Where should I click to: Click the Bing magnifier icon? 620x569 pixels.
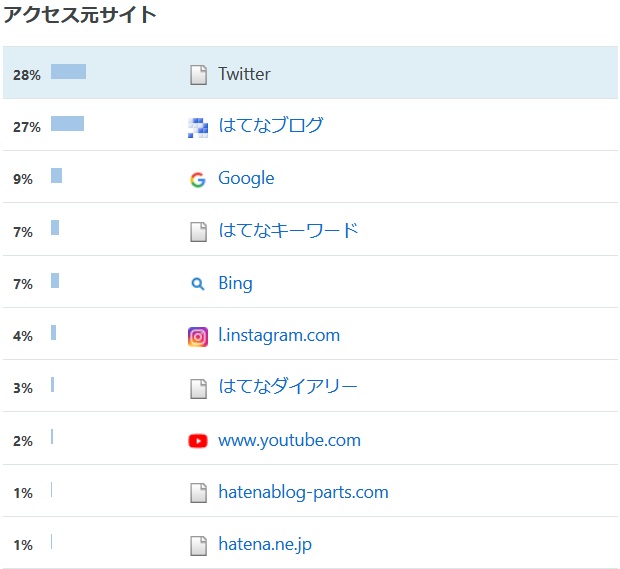click(198, 284)
